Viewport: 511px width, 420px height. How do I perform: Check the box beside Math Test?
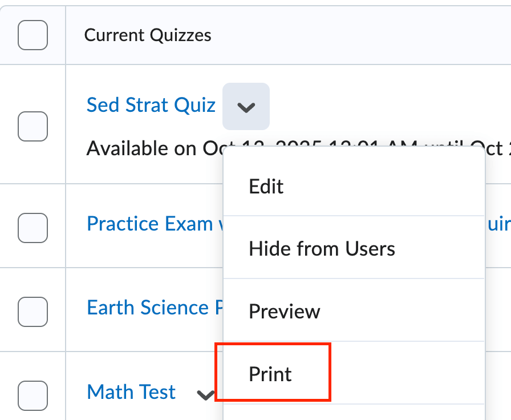click(x=33, y=395)
